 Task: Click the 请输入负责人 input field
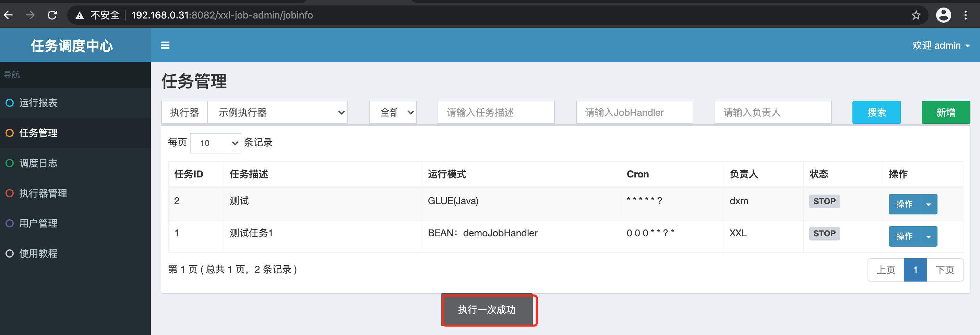coord(773,112)
